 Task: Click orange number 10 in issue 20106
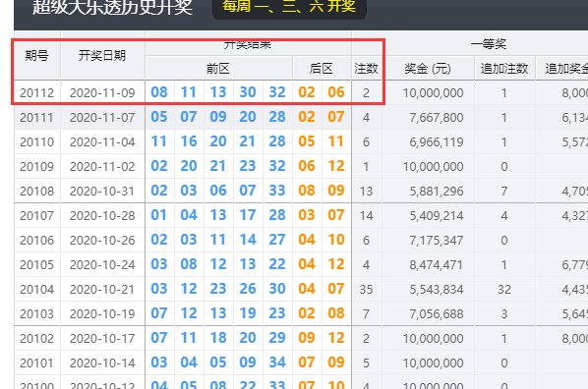tap(336, 240)
